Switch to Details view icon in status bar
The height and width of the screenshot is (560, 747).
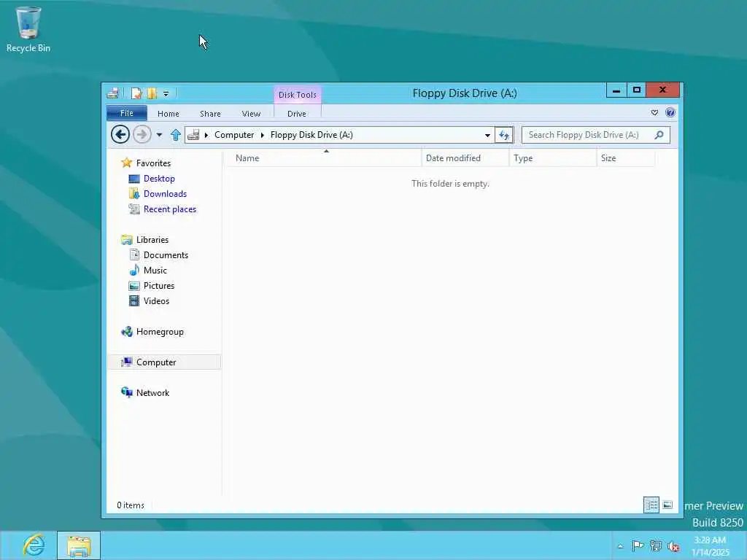651,505
